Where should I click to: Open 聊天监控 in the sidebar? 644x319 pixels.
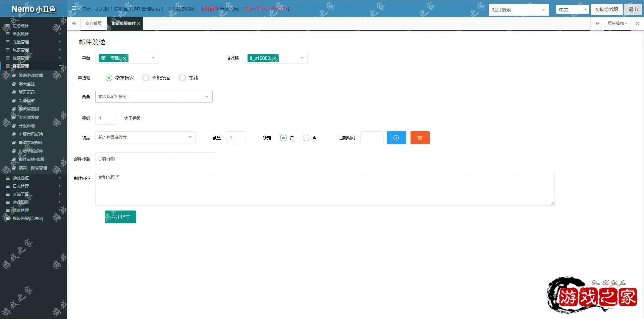tap(26, 84)
